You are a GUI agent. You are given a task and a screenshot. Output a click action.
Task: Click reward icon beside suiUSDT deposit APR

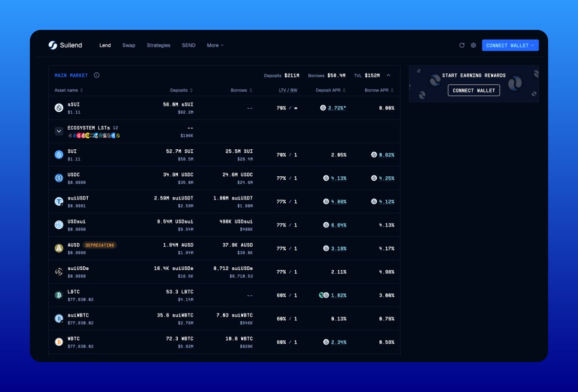tap(326, 201)
